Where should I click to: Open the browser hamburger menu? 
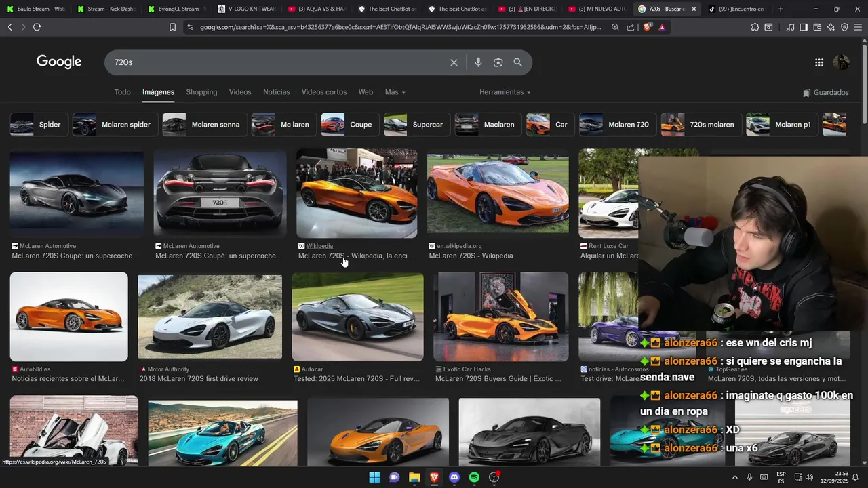tap(858, 27)
